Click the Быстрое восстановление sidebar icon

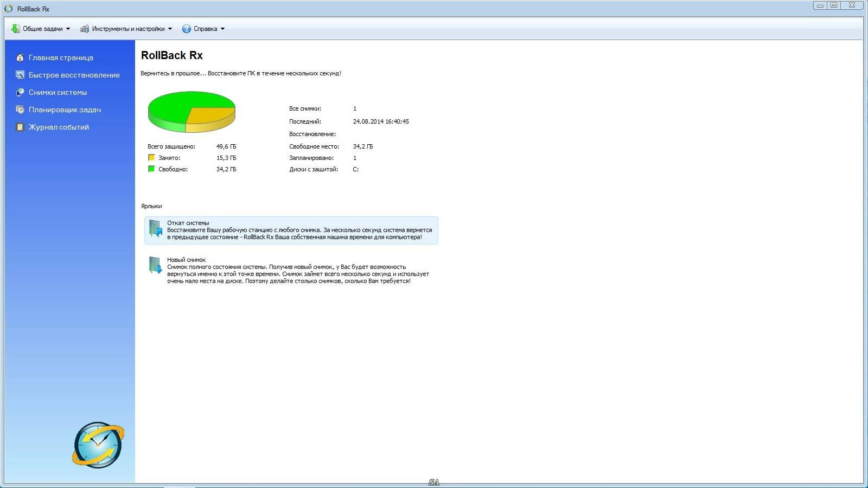pyautogui.click(x=20, y=75)
